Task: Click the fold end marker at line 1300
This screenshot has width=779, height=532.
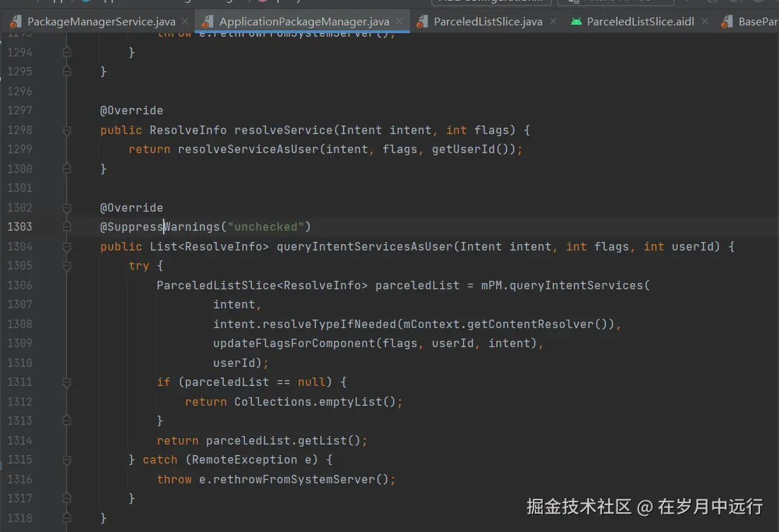Action: 67,169
